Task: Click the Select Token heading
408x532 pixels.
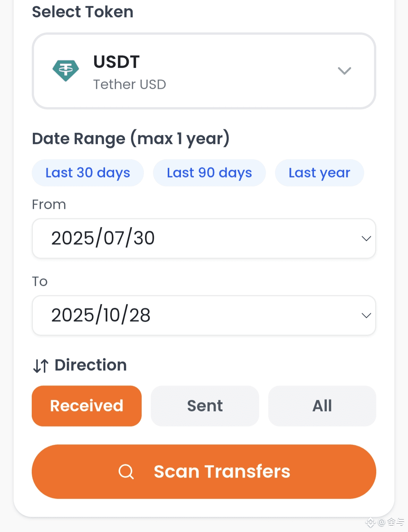Action: pos(83,12)
